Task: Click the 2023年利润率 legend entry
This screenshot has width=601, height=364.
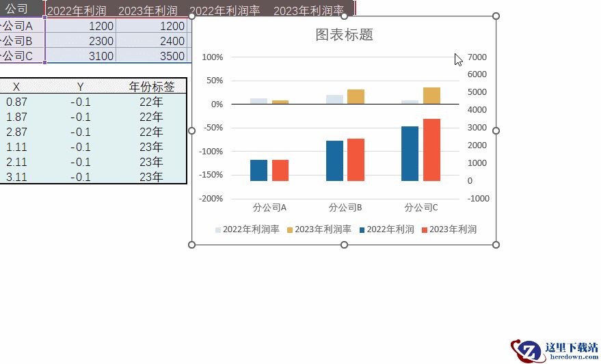Action: click(x=319, y=229)
